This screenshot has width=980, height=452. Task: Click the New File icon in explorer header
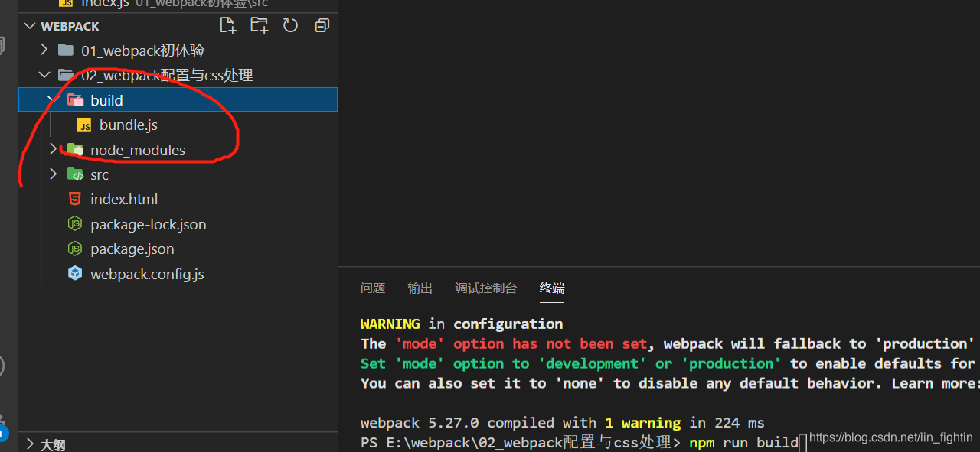pos(228,25)
